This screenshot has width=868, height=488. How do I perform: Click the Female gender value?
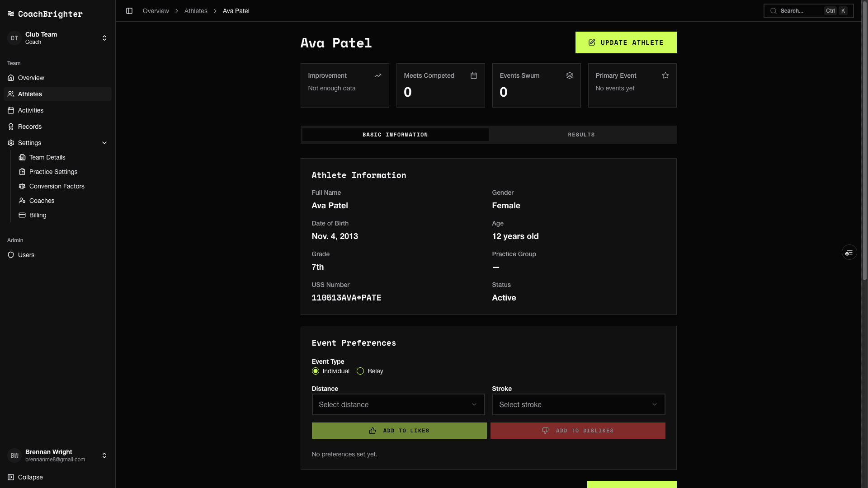tap(506, 206)
